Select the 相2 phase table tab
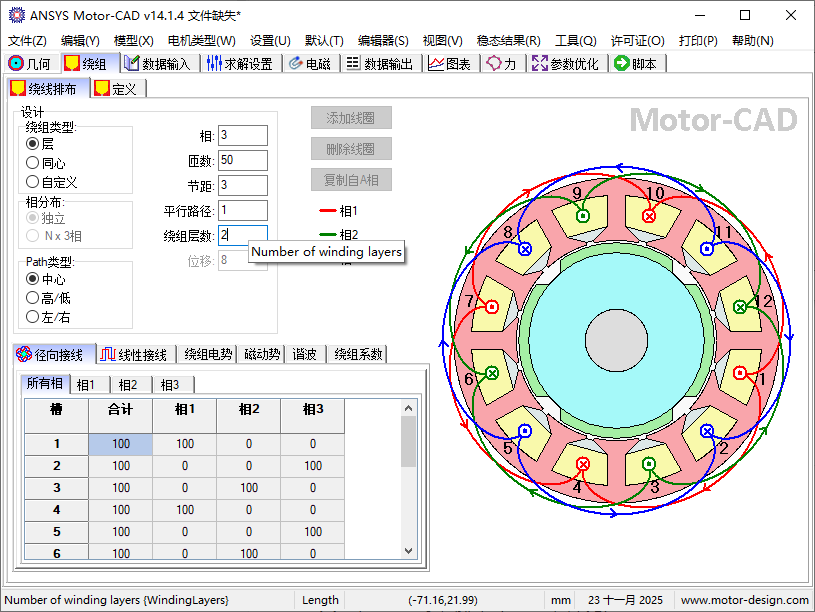 coord(132,385)
